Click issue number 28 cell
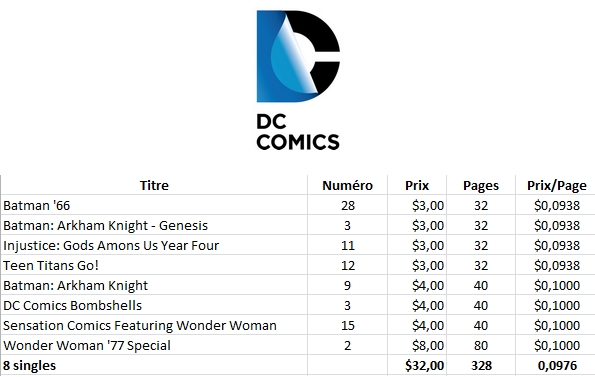The image size is (595, 377). tap(347, 205)
